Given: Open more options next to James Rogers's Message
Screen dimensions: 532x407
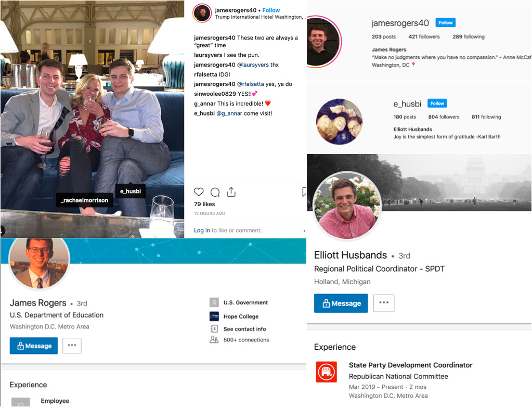Looking at the screenshot, I should coord(72,346).
